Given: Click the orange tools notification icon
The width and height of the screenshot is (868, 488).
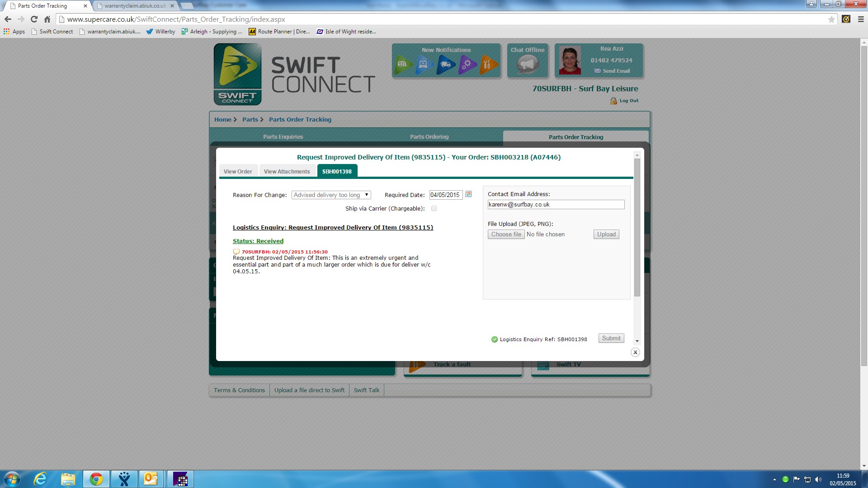Looking at the screenshot, I should click(488, 65).
